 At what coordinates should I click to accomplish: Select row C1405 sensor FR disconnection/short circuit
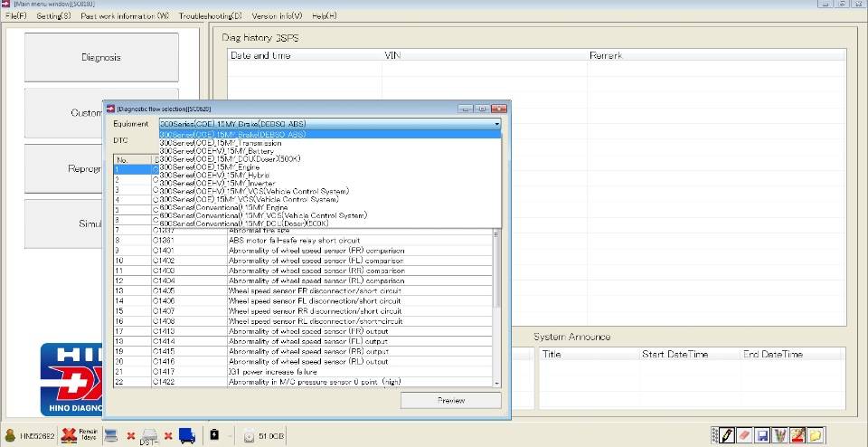[x=303, y=290]
